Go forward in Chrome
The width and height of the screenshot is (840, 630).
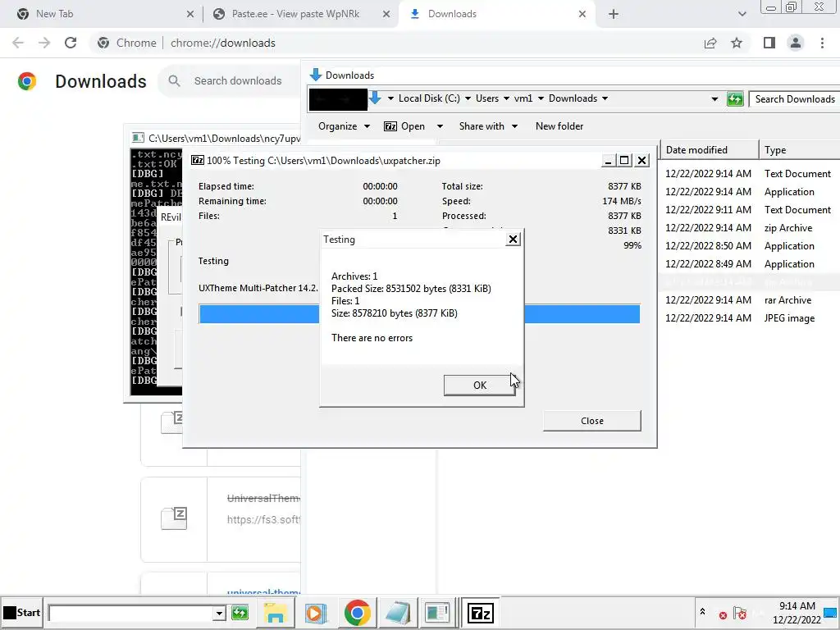pos(44,43)
